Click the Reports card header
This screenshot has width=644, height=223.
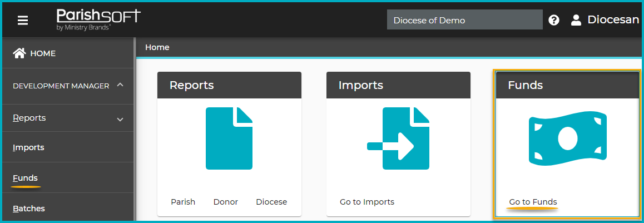(x=229, y=85)
